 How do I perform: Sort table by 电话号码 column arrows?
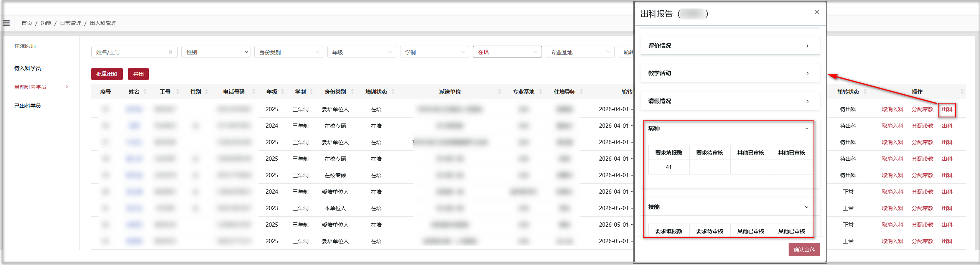254,92
